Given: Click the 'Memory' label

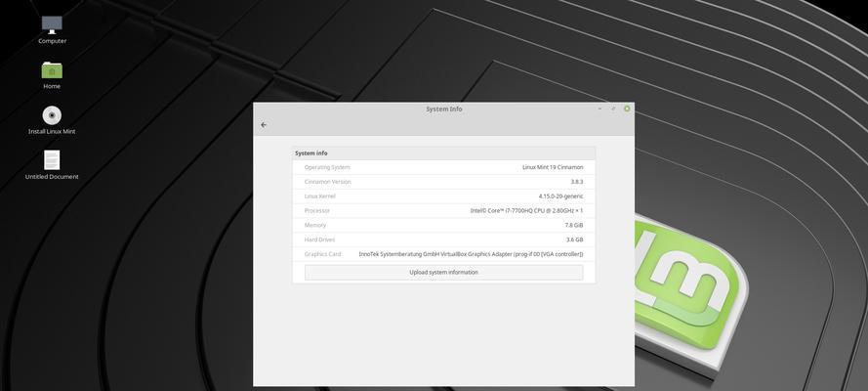Looking at the screenshot, I should coord(315,226).
